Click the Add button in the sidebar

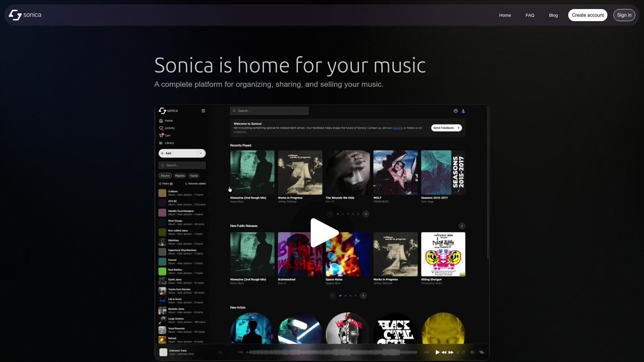click(x=178, y=153)
